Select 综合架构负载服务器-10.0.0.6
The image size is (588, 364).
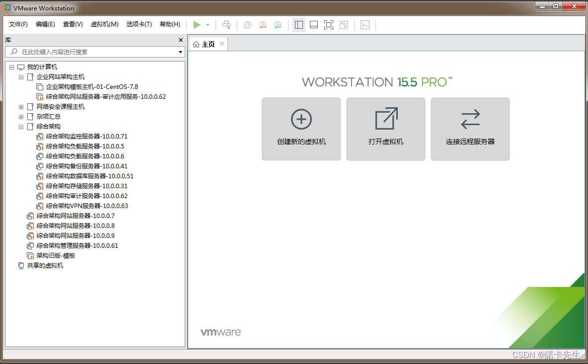(x=85, y=156)
